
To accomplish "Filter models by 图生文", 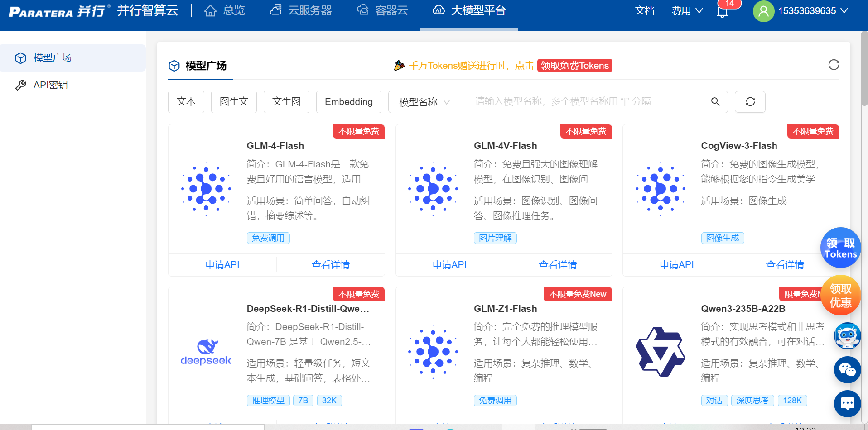I will coord(234,102).
